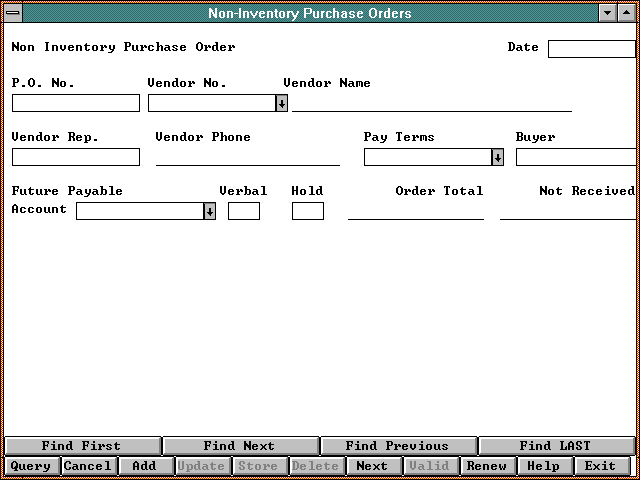Expand the Vendor No. dropdown arrow
Image resolution: width=640 pixels, height=480 pixels.
pos(281,103)
